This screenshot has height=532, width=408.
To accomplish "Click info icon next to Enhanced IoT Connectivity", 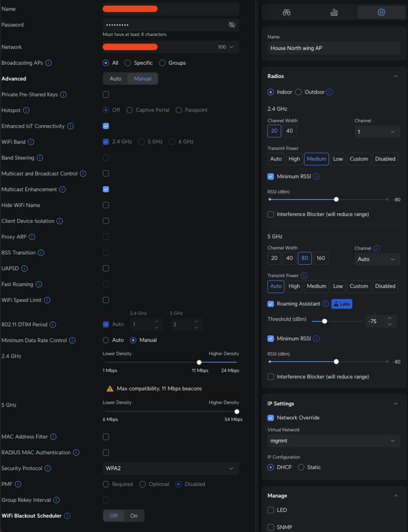I will tap(70, 126).
